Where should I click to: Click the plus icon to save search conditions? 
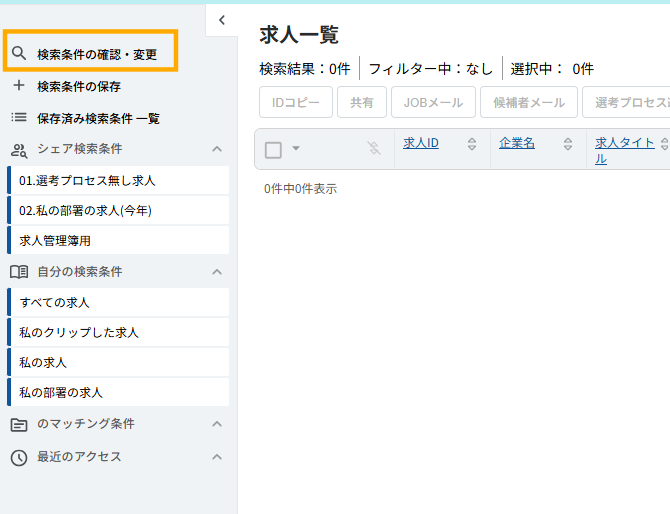click(x=18, y=86)
